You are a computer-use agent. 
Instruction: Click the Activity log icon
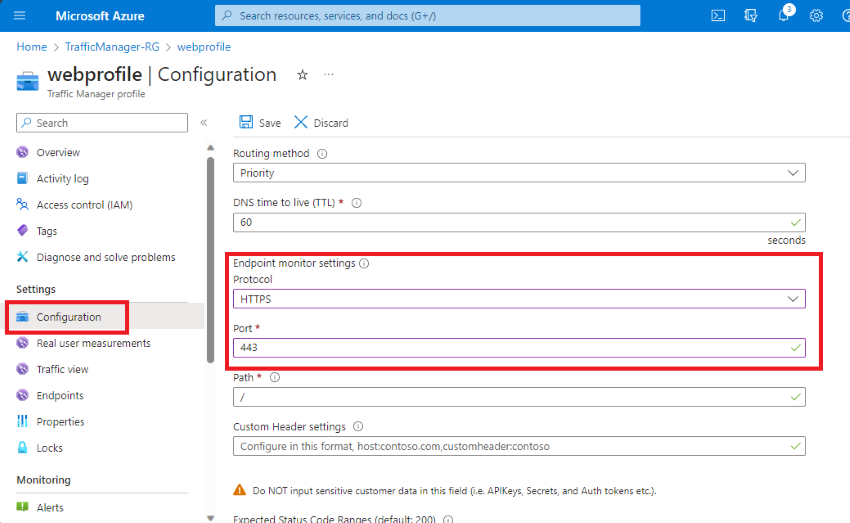(22, 178)
